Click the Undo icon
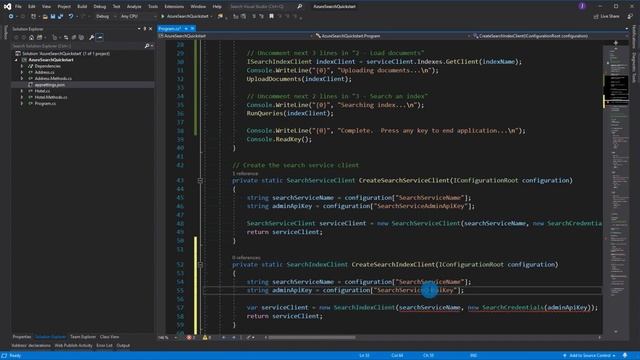Image resolution: width=640 pixels, height=360 pixels. [x=71, y=16]
